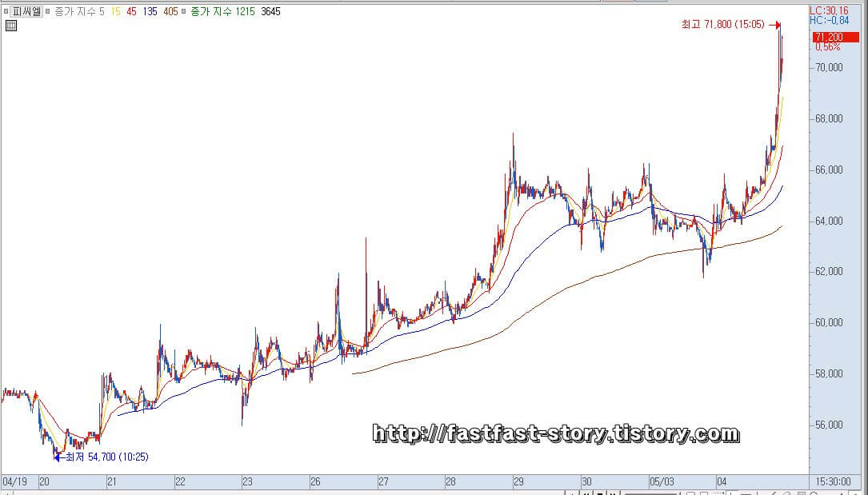Select the brown 405 moving average label

tap(171, 11)
